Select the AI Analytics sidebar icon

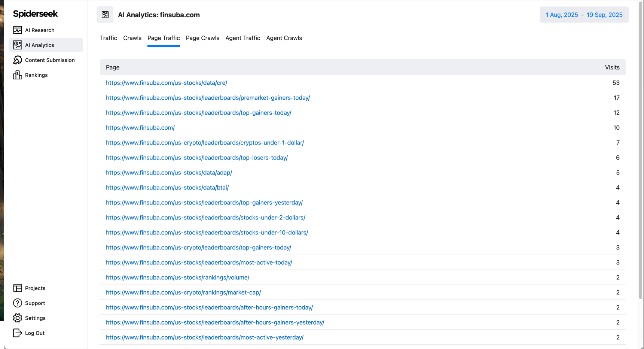(18, 45)
